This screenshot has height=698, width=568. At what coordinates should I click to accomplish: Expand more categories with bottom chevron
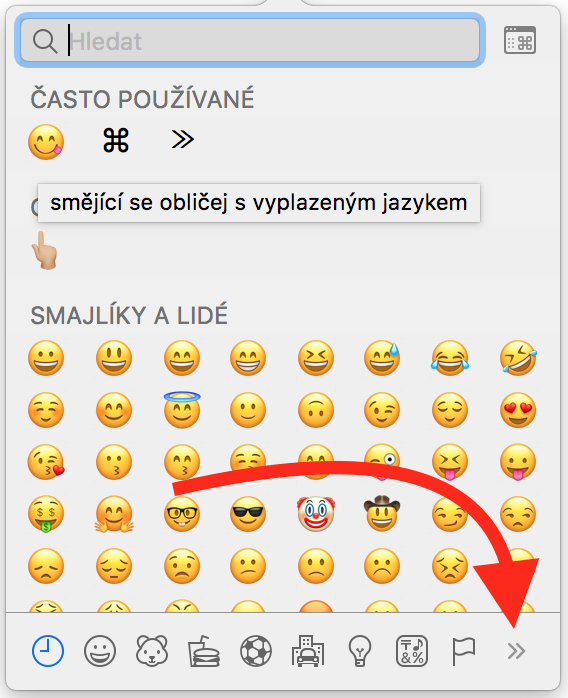(x=516, y=651)
